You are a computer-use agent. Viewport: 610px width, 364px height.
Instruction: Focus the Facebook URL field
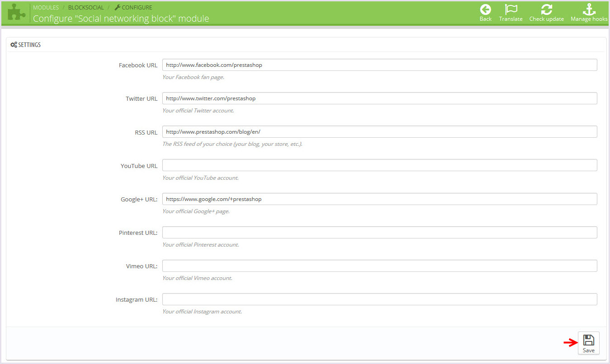[x=380, y=65]
